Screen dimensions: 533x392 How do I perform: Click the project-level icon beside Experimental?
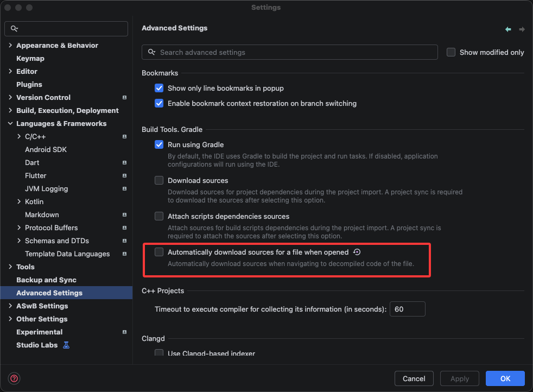(124, 332)
